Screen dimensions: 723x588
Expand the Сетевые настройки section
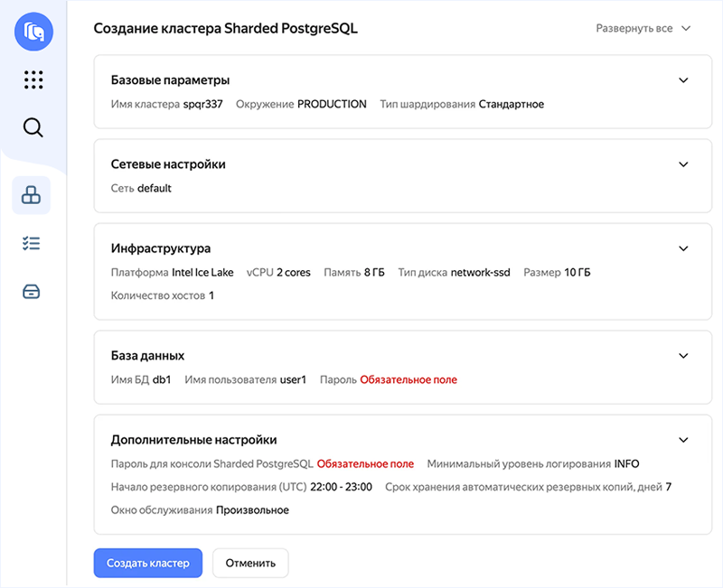click(684, 164)
